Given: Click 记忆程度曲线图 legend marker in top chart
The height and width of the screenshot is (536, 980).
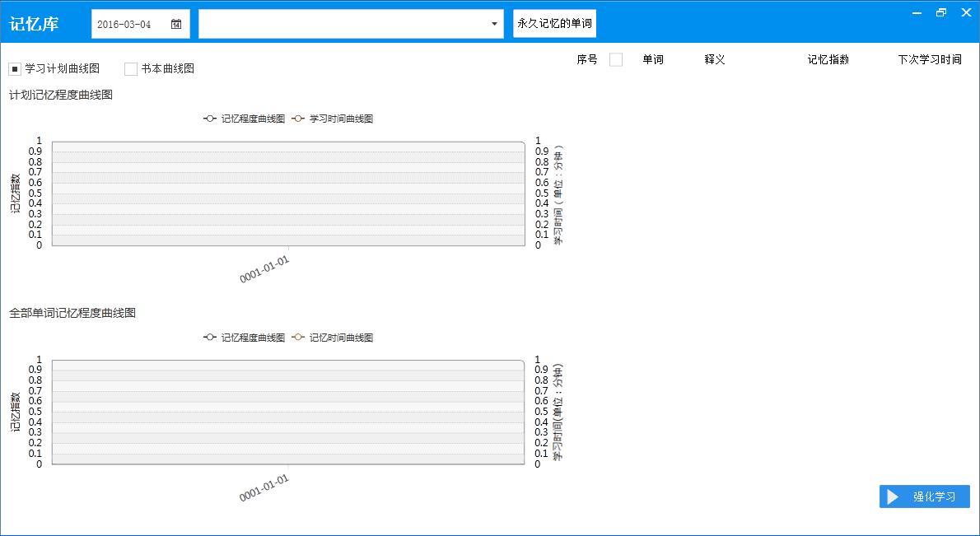Looking at the screenshot, I should (211, 119).
